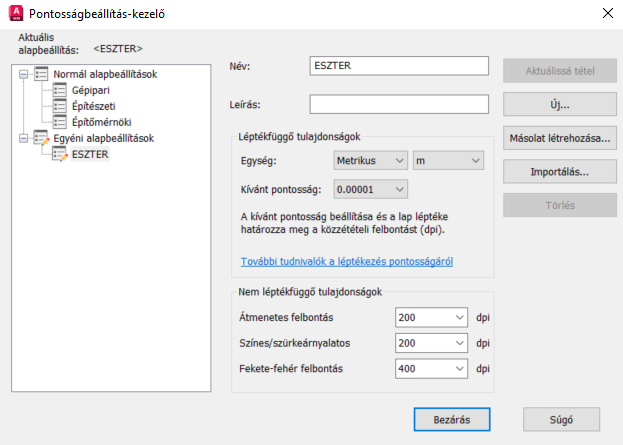Select the ESZTER tree entry label

point(90,154)
